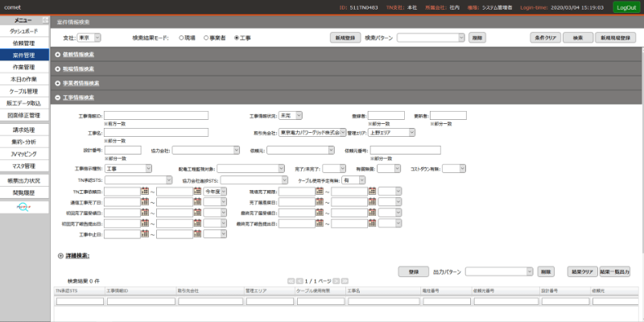Click the 検索 button
This screenshot has width=644, height=322.
pyautogui.click(x=577, y=37)
